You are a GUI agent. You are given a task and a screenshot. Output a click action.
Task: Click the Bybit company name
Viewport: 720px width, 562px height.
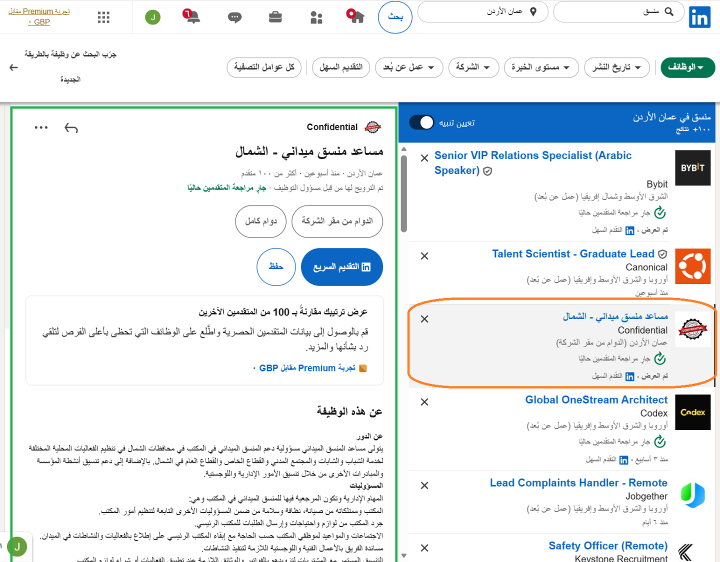(657, 184)
